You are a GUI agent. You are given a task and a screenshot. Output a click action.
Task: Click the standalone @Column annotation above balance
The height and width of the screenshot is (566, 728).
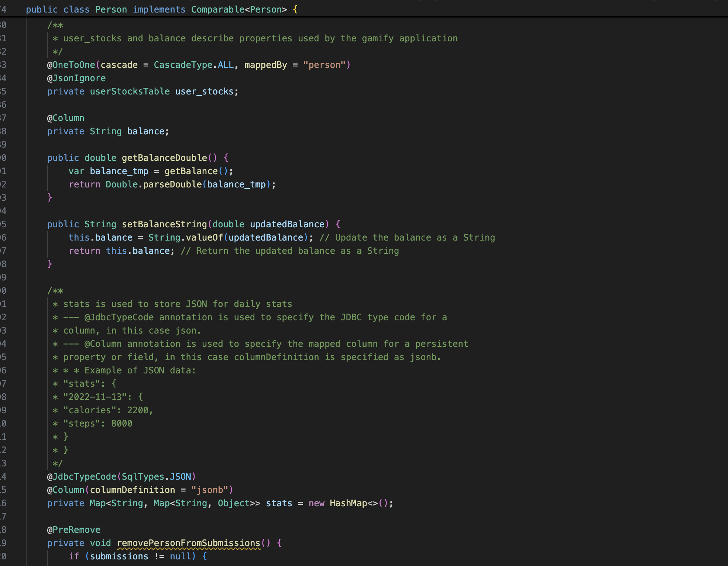[x=66, y=118]
